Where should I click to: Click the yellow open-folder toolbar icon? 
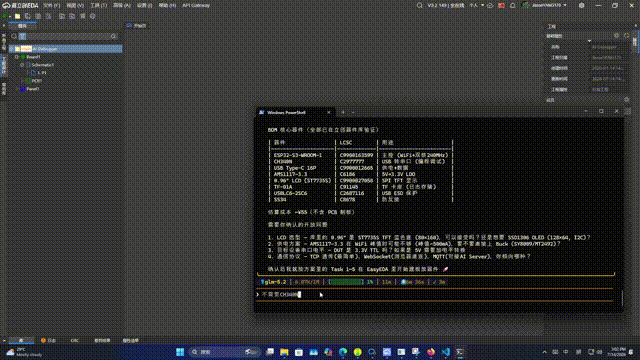tap(18, 16)
